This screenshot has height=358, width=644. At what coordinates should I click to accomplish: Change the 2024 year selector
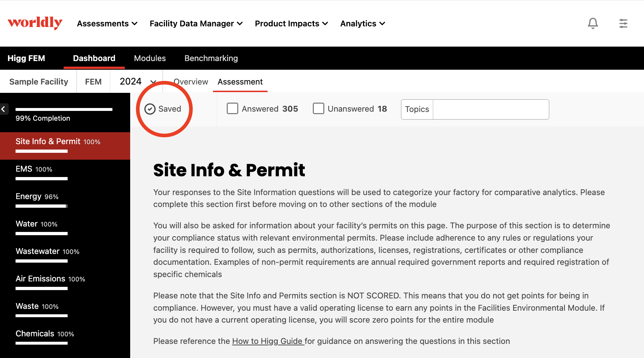[138, 82]
